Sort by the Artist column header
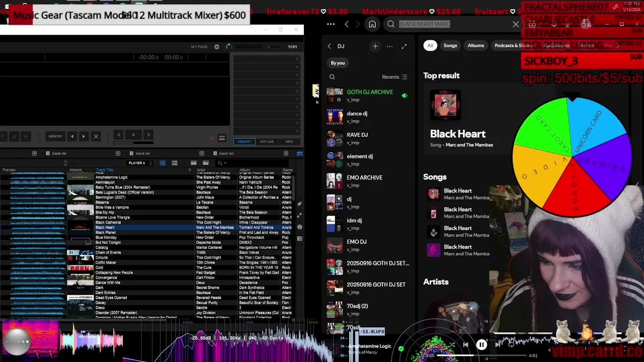This screenshot has width=644, height=362. [201, 170]
